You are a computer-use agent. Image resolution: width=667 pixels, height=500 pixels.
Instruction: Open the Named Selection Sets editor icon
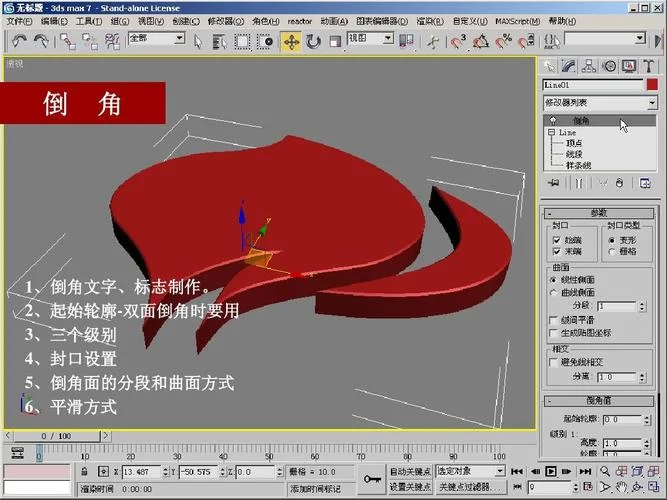[x=552, y=41]
